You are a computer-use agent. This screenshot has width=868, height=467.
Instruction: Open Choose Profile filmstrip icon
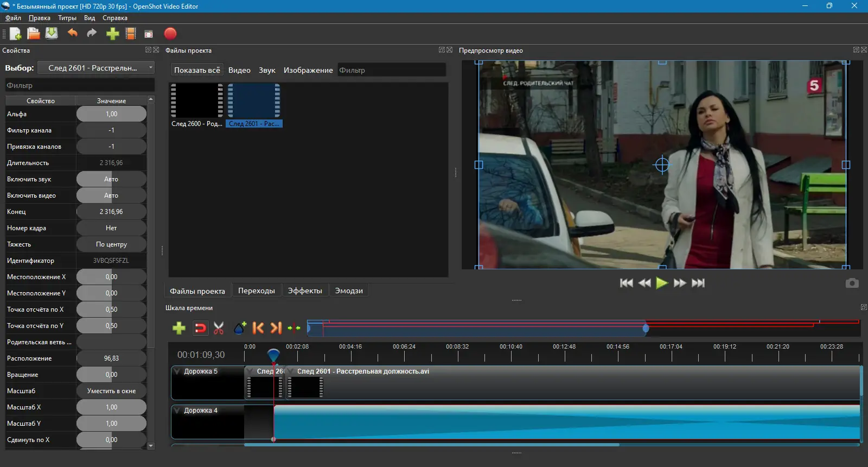131,34
